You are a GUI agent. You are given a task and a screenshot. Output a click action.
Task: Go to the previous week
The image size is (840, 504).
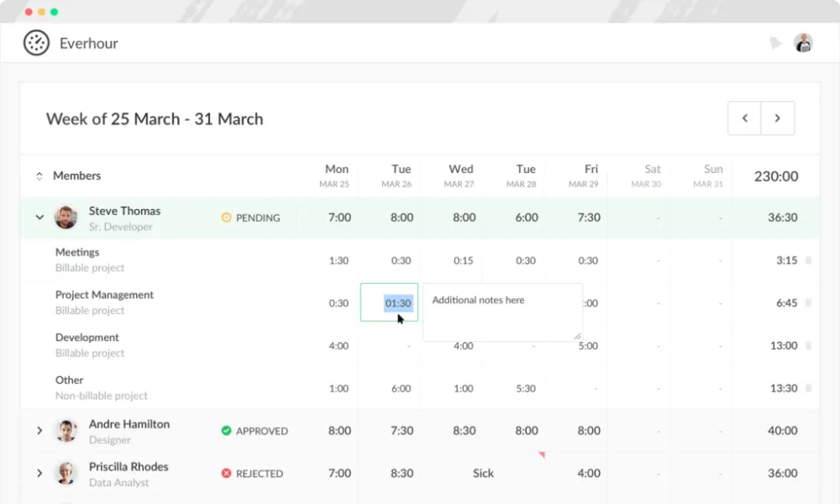744,118
